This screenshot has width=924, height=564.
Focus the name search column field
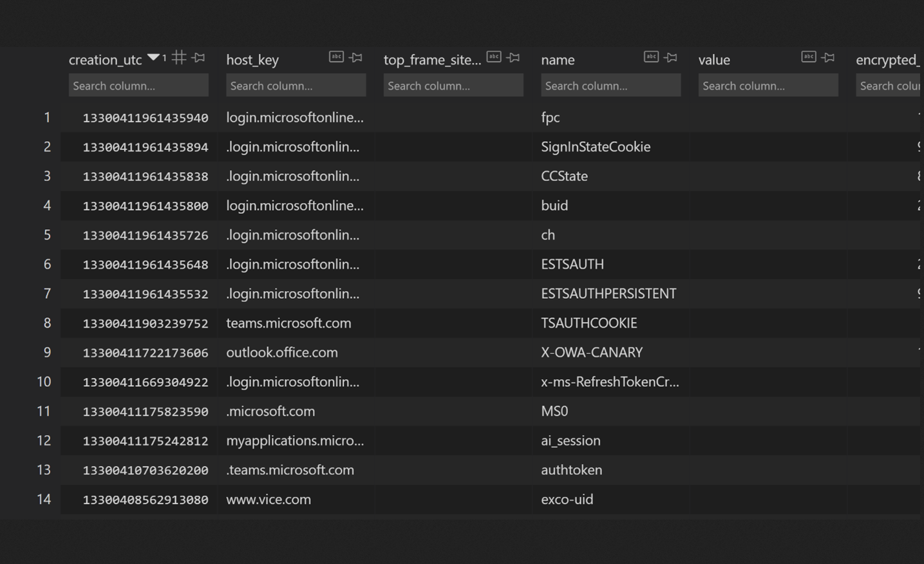611,85
